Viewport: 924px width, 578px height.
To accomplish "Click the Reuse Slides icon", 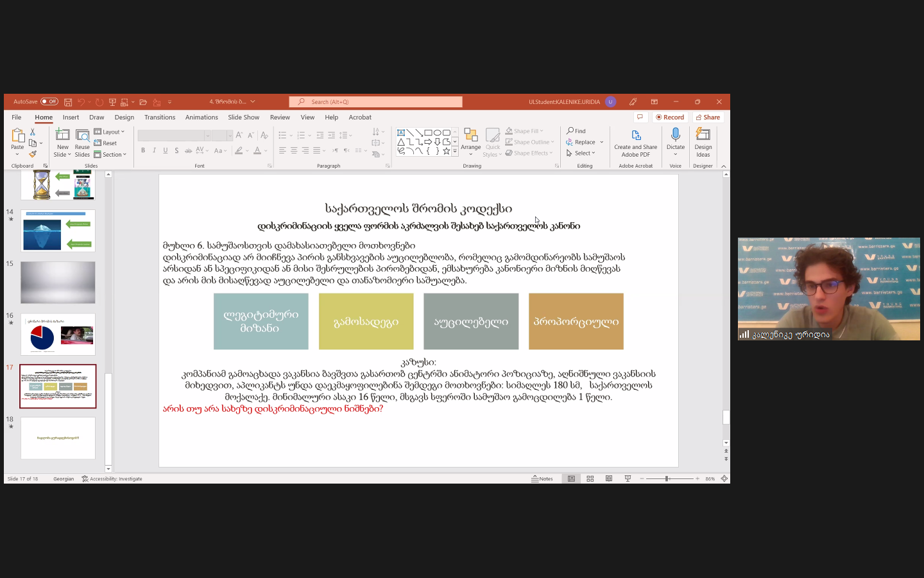I will click(x=82, y=136).
